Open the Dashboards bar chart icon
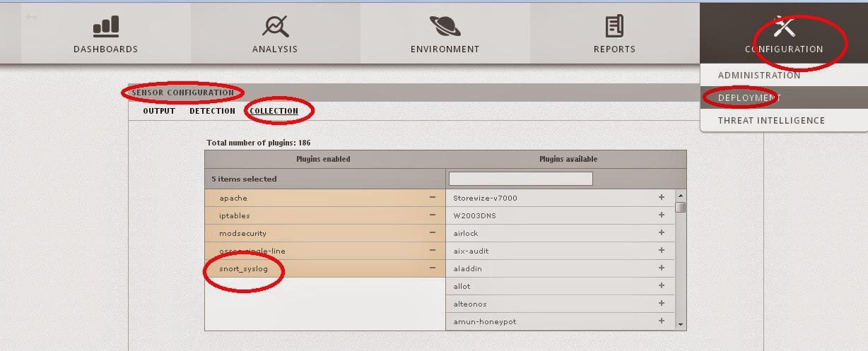Screen dimensions: 868x351 coord(105,26)
